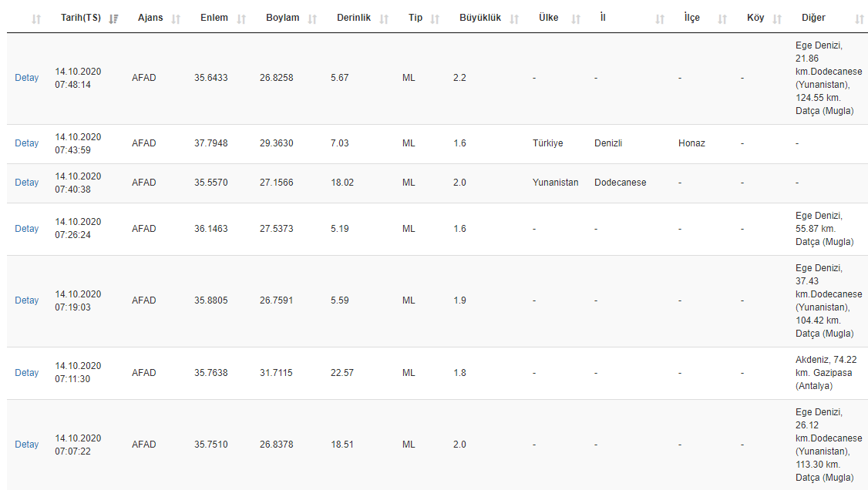Sort by Diğer column arrow icon
Image resolution: width=868 pixels, height=490 pixels.
(x=860, y=18)
